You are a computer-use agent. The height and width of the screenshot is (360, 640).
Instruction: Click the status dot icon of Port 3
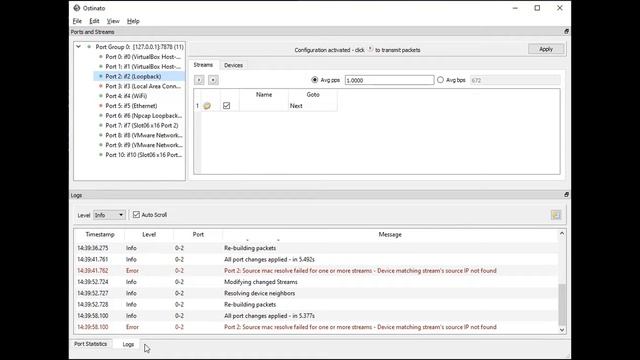click(x=100, y=86)
